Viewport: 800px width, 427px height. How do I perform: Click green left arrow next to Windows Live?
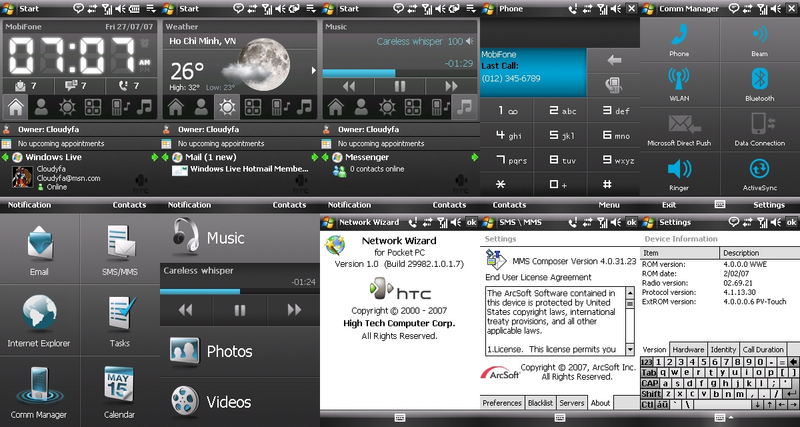(6, 157)
